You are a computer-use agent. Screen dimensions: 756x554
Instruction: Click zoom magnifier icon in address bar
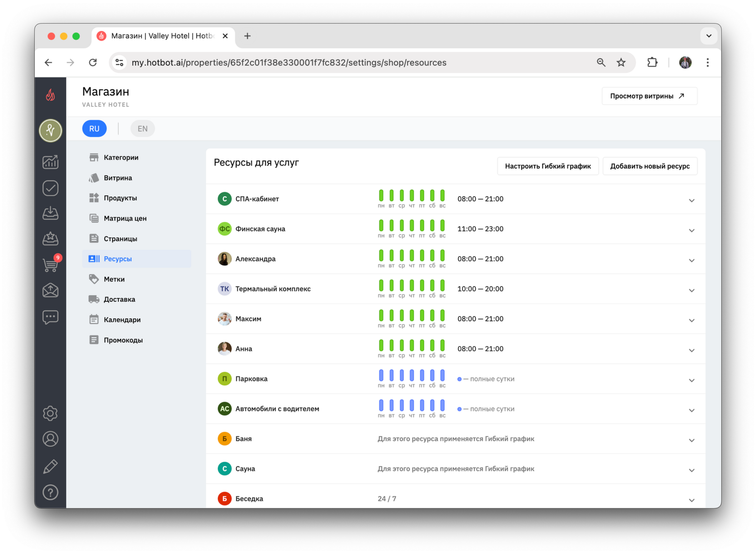601,63
